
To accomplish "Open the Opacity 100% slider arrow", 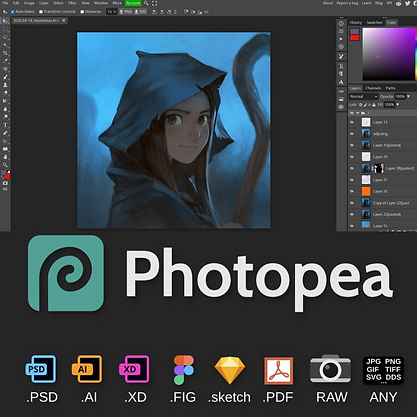I will (x=408, y=96).
